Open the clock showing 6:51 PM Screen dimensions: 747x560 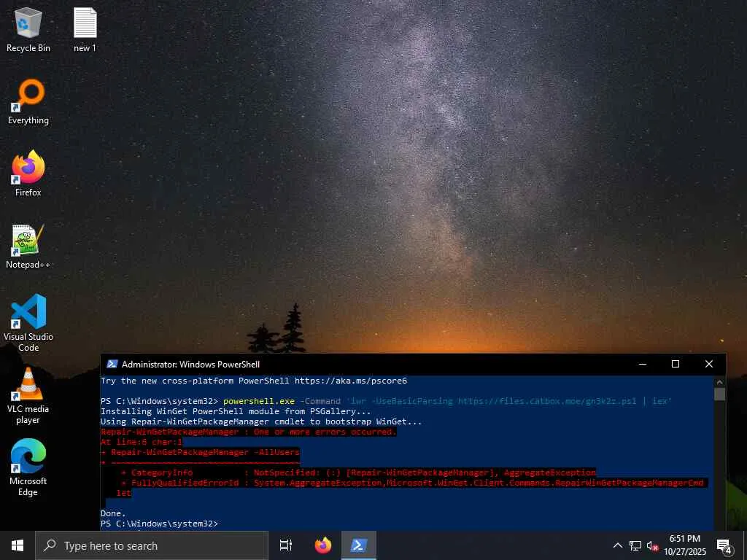point(685,545)
